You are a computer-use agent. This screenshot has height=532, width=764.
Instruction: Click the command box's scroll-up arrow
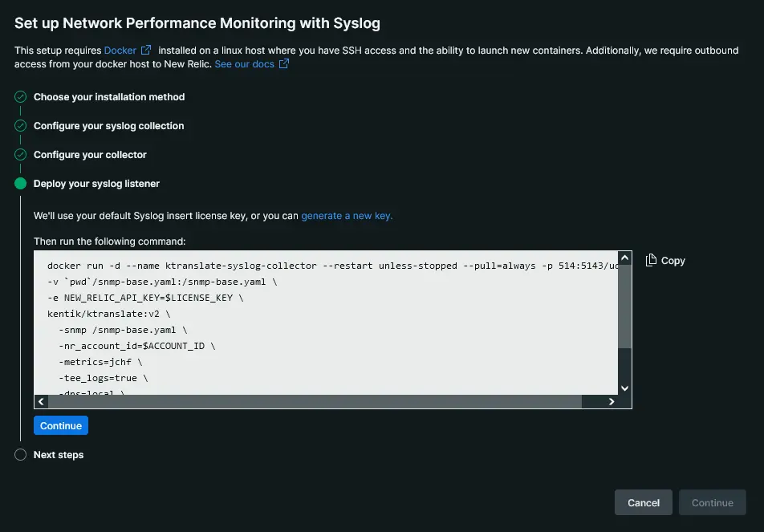pos(624,258)
